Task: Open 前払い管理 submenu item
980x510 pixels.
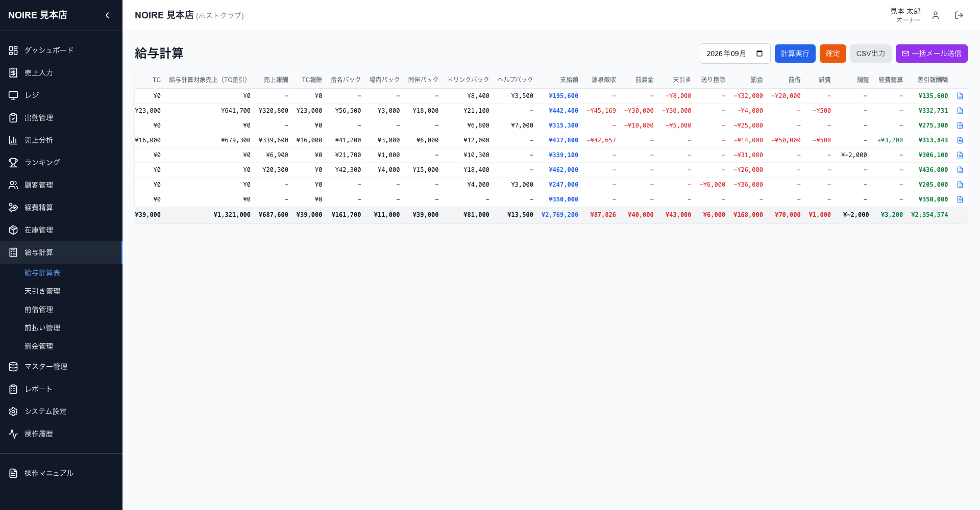Action: click(x=42, y=328)
